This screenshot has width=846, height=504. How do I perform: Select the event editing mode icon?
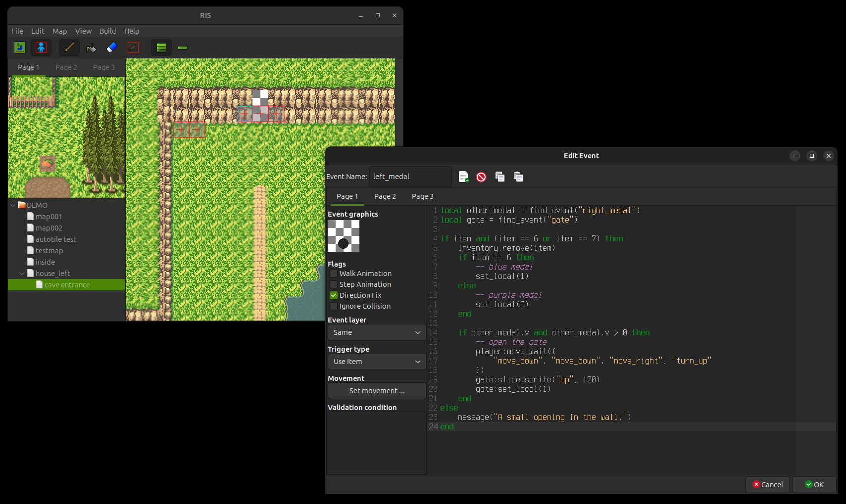41,47
